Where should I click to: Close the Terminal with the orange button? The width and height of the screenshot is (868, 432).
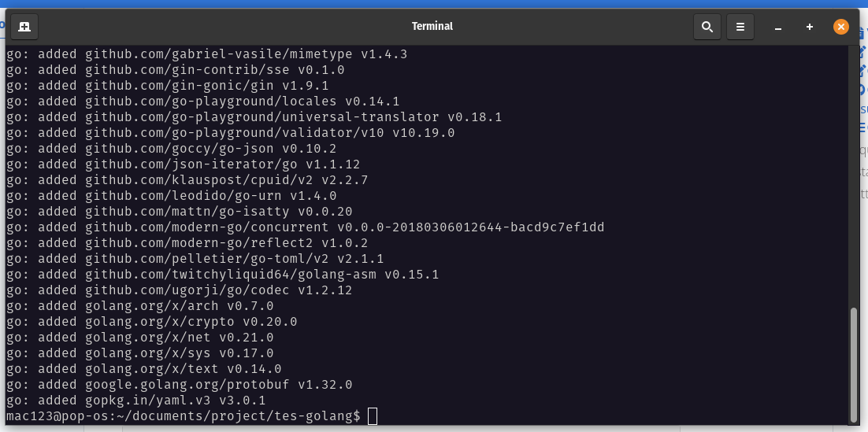coord(841,27)
